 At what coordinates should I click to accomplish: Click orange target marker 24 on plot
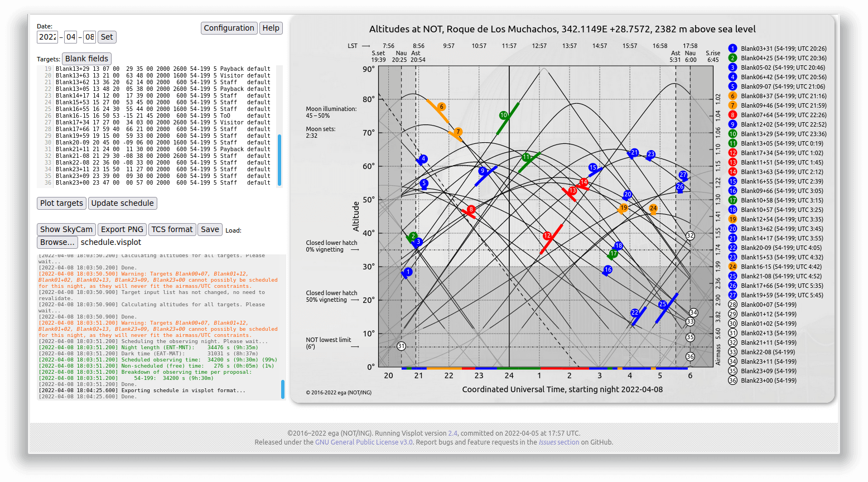[x=653, y=208]
